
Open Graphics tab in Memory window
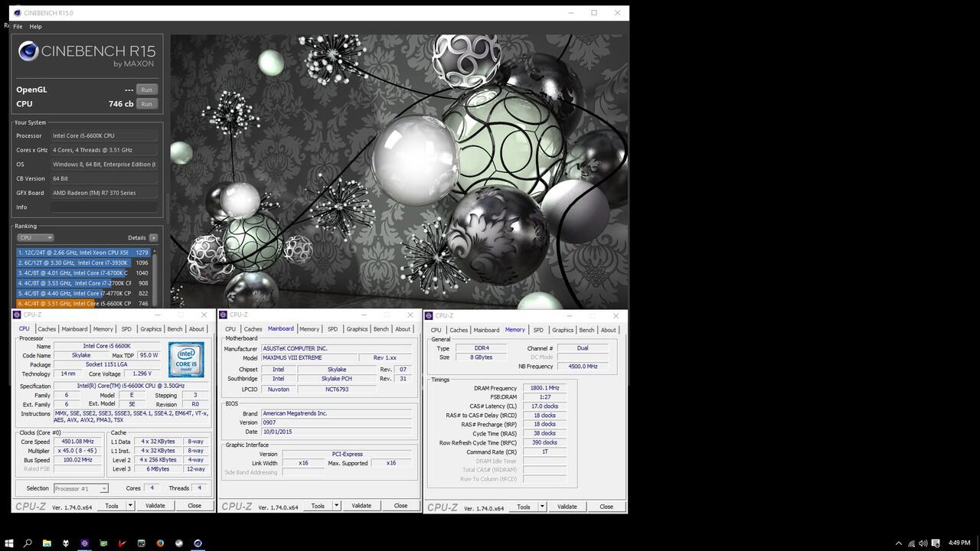(x=563, y=330)
